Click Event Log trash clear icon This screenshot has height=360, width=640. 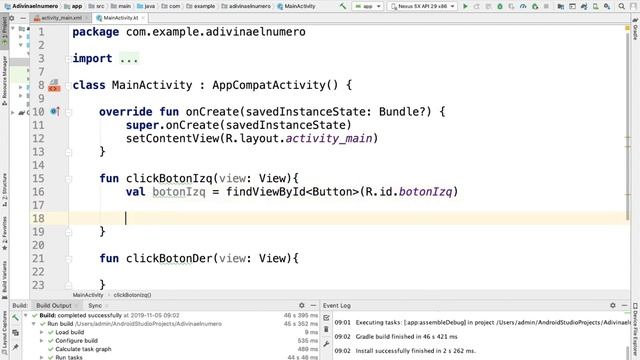point(327,330)
